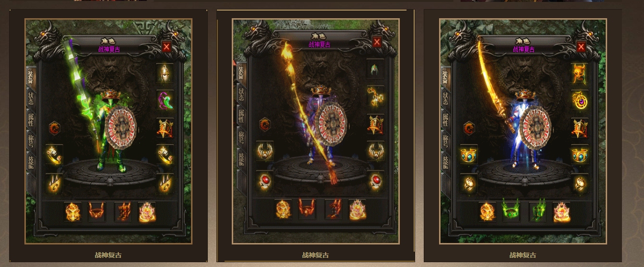Viewport: 644px width, 267px height.
Task: Click the 战神复古 caption under green-staff character image
Action: click(108, 255)
